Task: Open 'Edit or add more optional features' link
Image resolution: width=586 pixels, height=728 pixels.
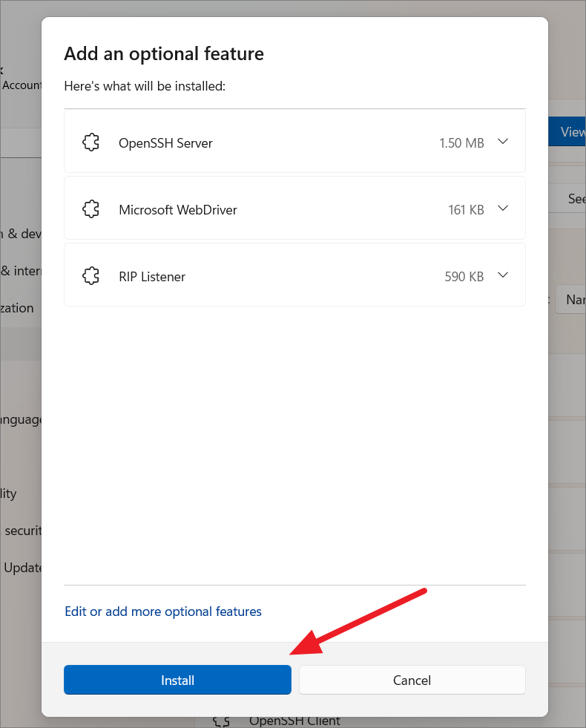Action: pos(163,611)
